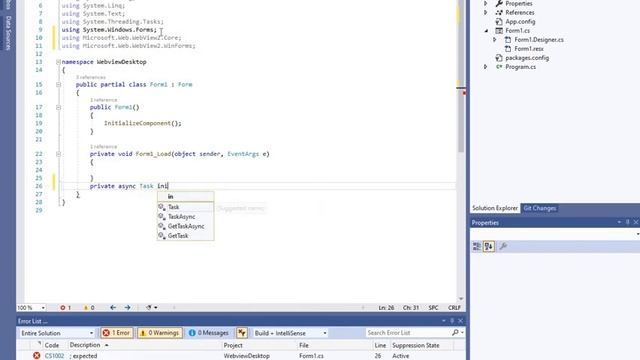Close the Error List panel

[x=460, y=321]
